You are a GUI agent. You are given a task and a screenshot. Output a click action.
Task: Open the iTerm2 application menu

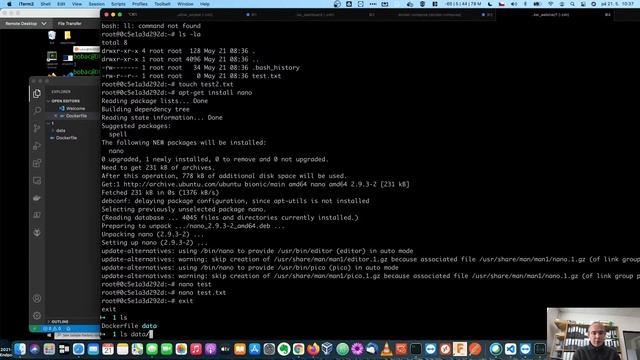pyautogui.click(x=26, y=4)
